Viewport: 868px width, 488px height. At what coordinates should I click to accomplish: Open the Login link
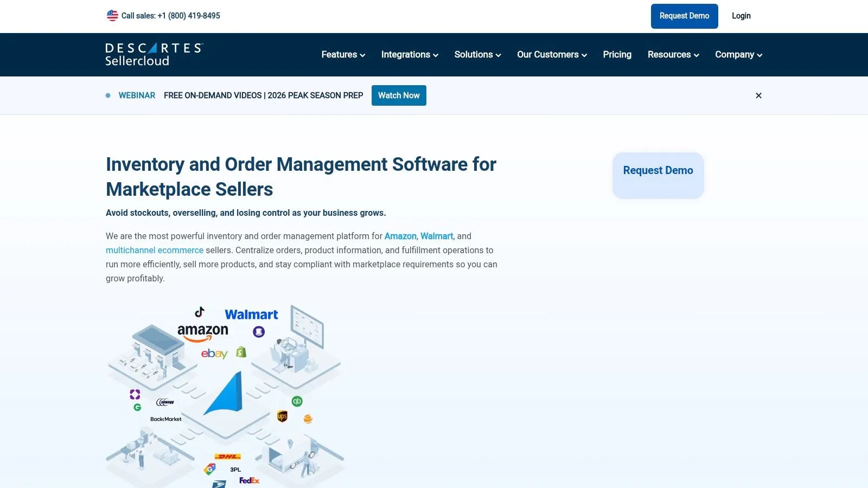pos(741,16)
